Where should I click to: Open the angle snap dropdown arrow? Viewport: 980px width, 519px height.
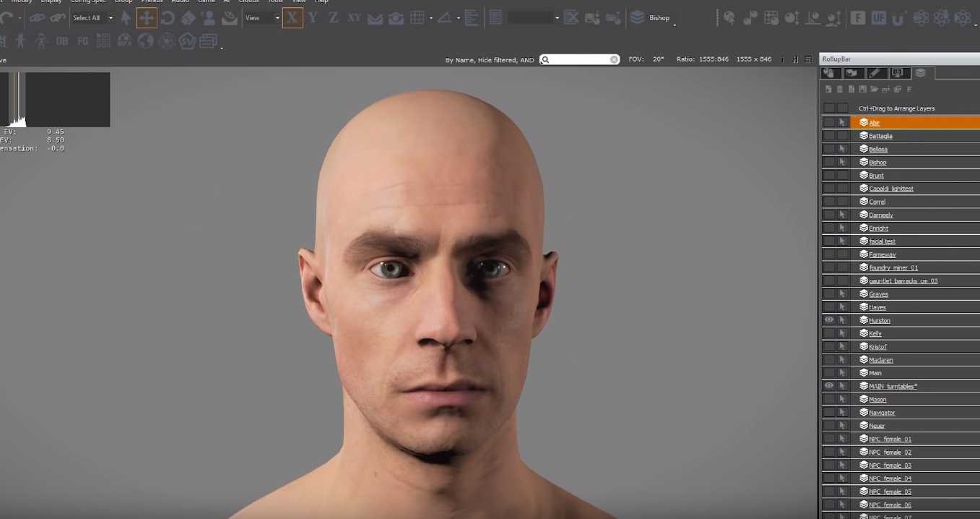pyautogui.click(x=459, y=18)
